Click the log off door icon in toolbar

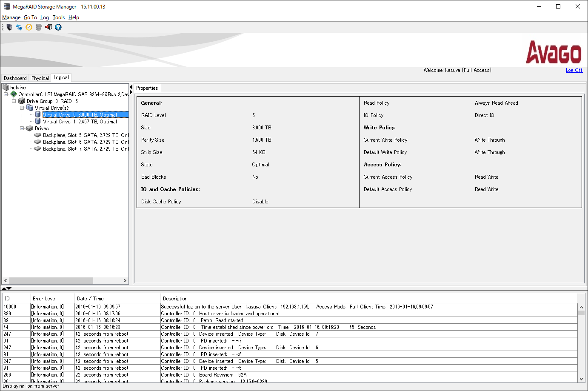click(x=49, y=27)
